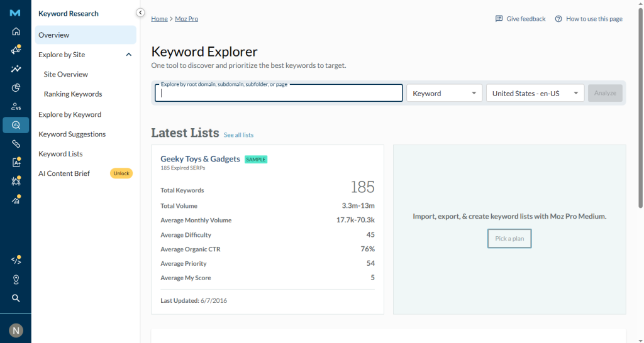Click the Average Organic CTR value 76%
644x343 pixels.
tap(368, 249)
